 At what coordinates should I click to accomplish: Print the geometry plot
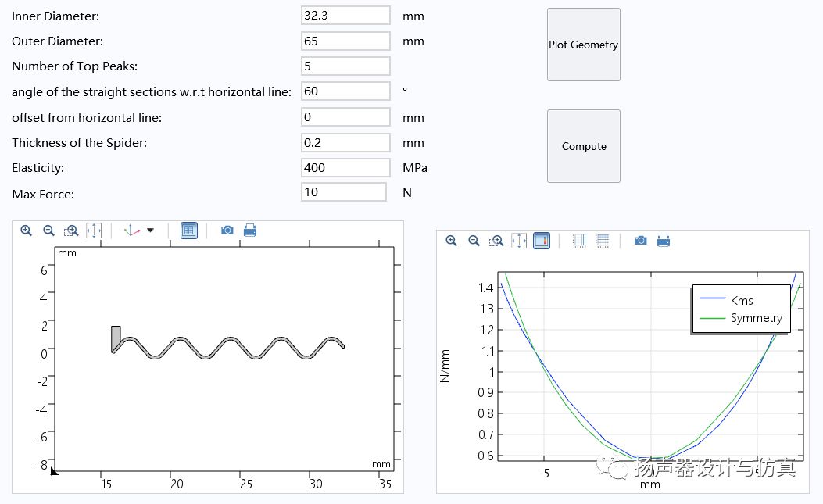pos(250,231)
